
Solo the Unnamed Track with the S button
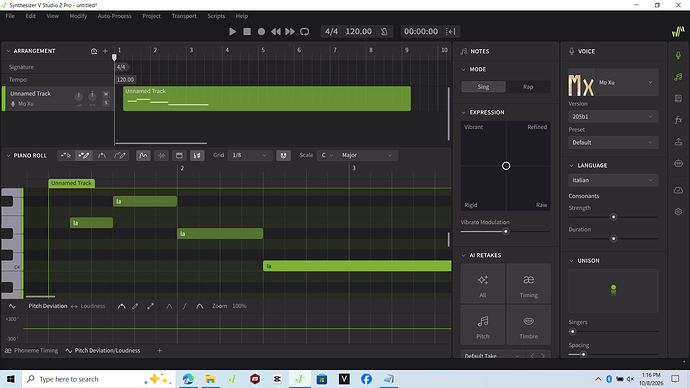[x=106, y=103]
